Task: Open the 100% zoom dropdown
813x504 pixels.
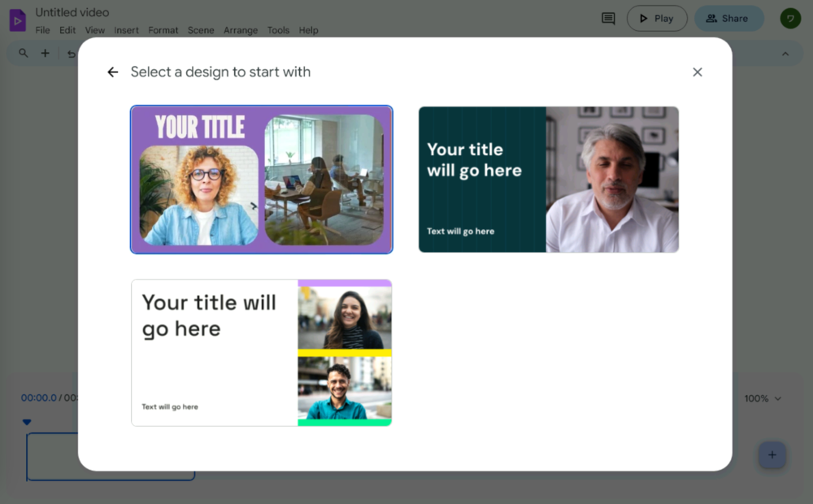Action: (x=763, y=398)
